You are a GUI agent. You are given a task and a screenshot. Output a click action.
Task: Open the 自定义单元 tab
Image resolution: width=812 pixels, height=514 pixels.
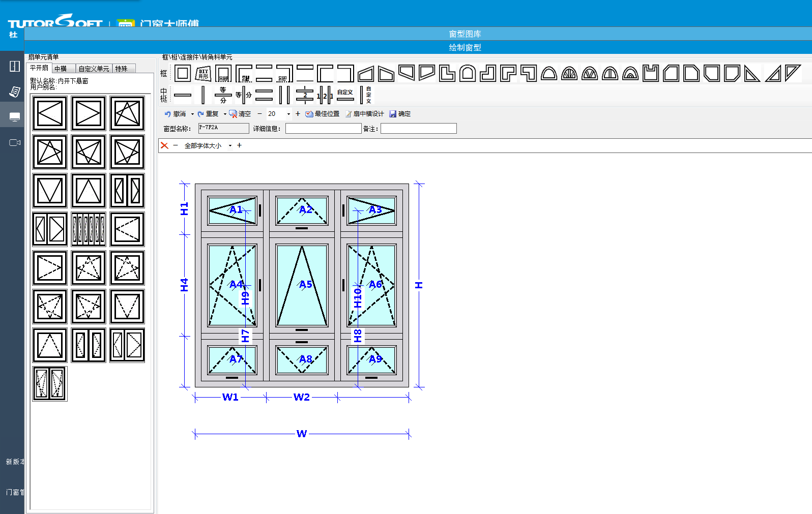pos(94,69)
